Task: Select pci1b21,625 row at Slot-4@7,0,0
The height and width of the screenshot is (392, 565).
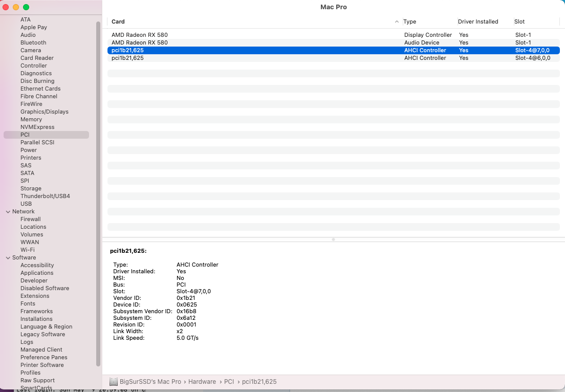Action: tap(333, 51)
